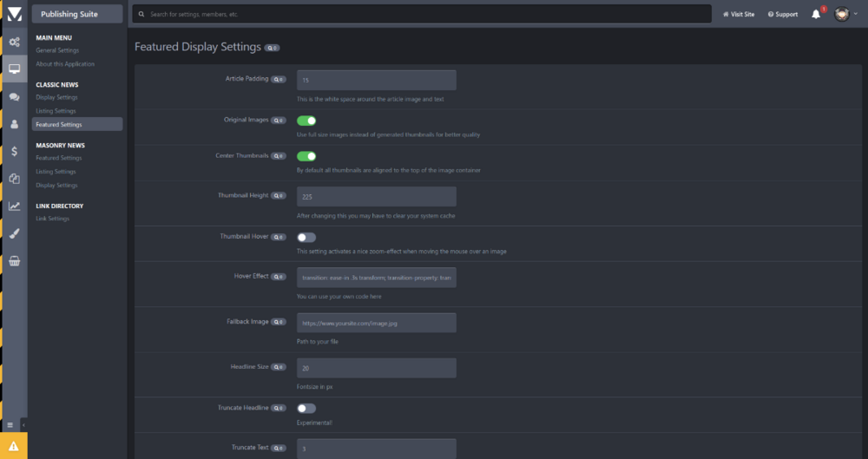
Task: Open Classic News Listing Settings
Action: coord(56,111)
